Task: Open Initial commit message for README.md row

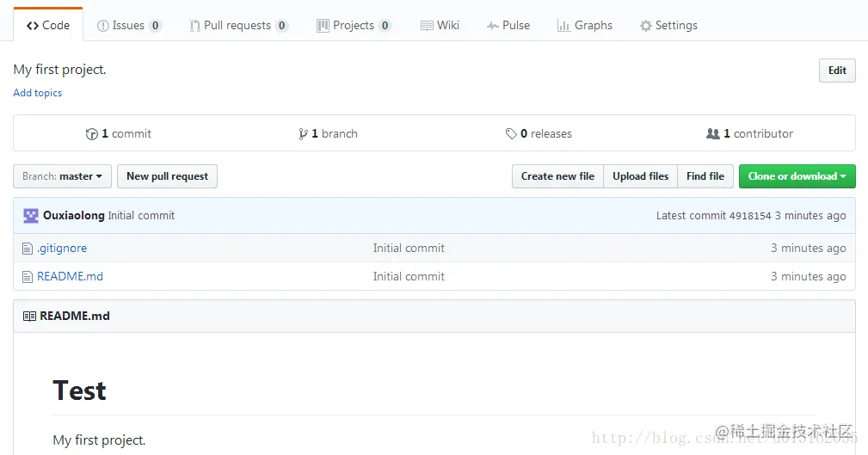Action: [409, 276]
